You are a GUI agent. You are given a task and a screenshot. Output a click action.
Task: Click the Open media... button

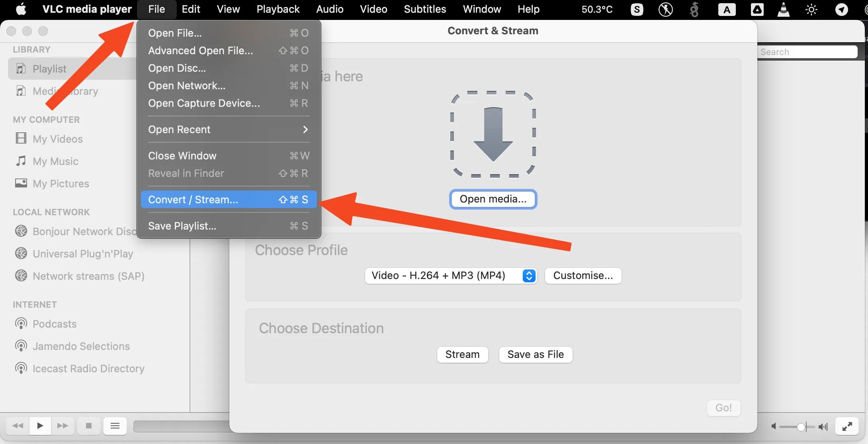pyautogui.click(x=493, y=199)
